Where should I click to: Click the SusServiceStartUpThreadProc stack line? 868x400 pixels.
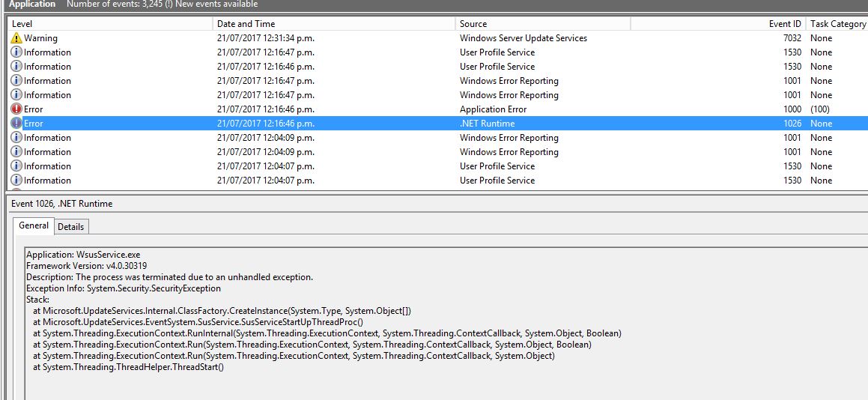coord(198,322)
